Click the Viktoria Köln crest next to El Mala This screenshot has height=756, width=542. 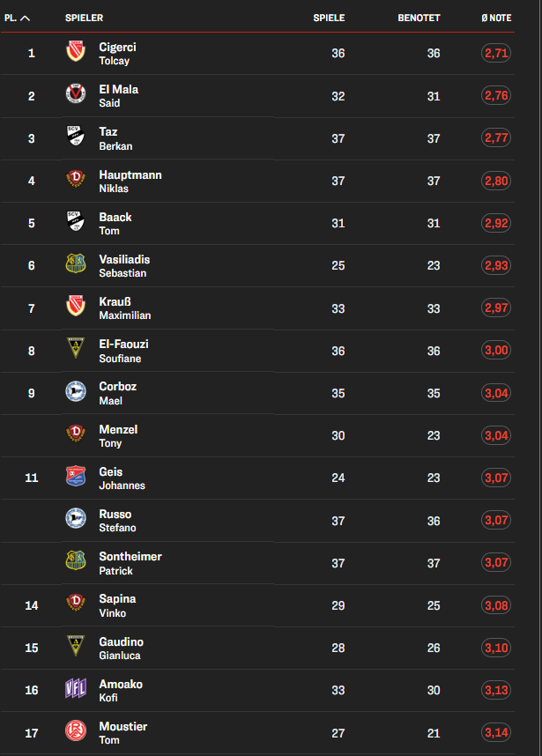tap(76, 95)
